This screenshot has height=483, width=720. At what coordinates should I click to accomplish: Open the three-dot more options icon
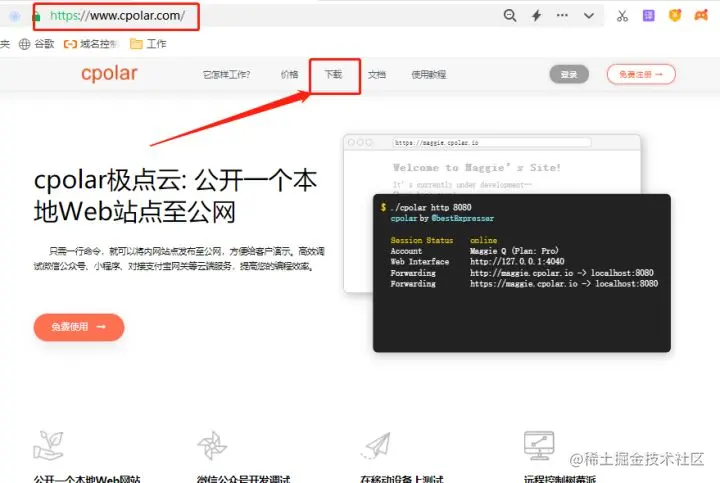click(562, 15)
